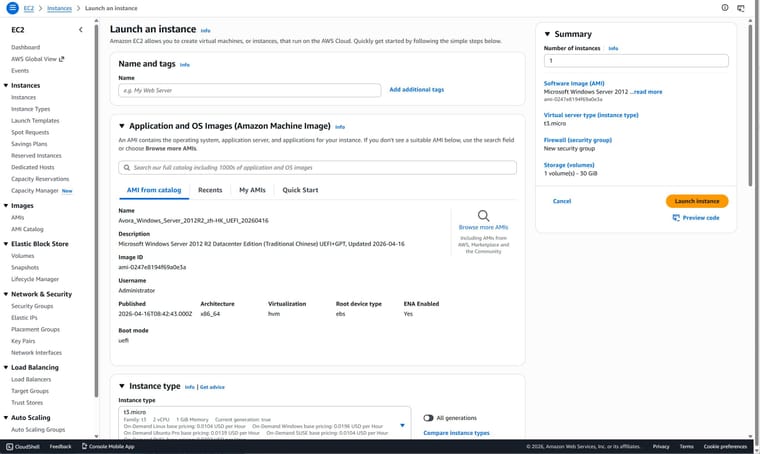Select the AMI from catalog tab
760x454 pixels.
click(x=154, y=190)
